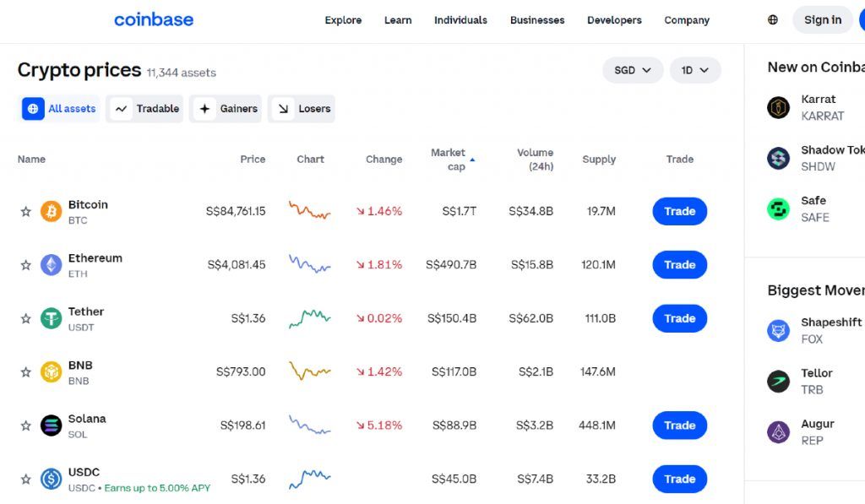Click Trade button for USDC
The height and width of the screenshot is (504, 865).
680,479
